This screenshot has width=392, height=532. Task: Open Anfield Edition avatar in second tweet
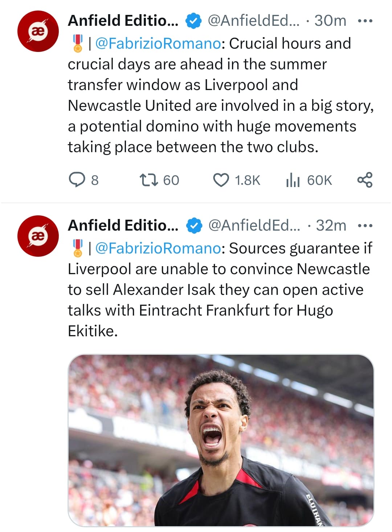pos(38,236)
